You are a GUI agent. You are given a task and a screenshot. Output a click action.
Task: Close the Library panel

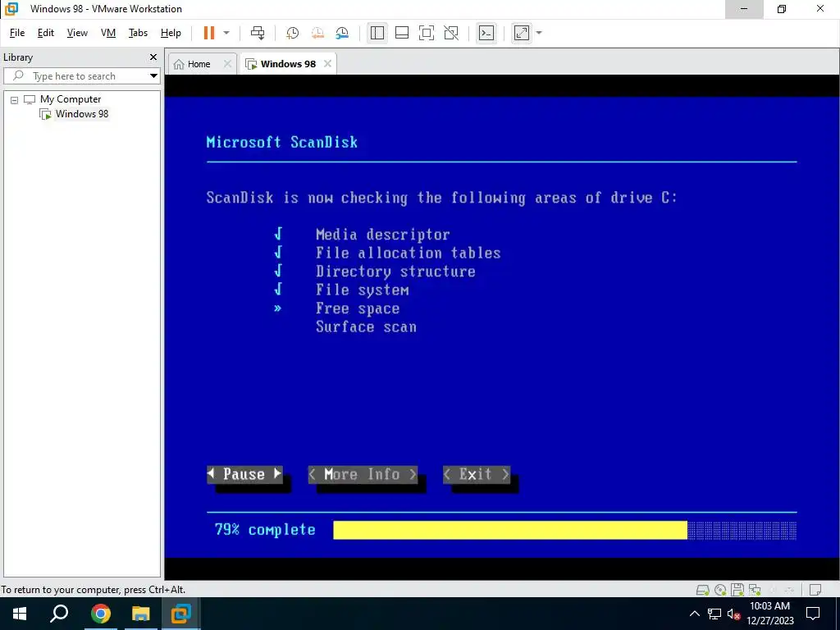click(x=153, y=57)
